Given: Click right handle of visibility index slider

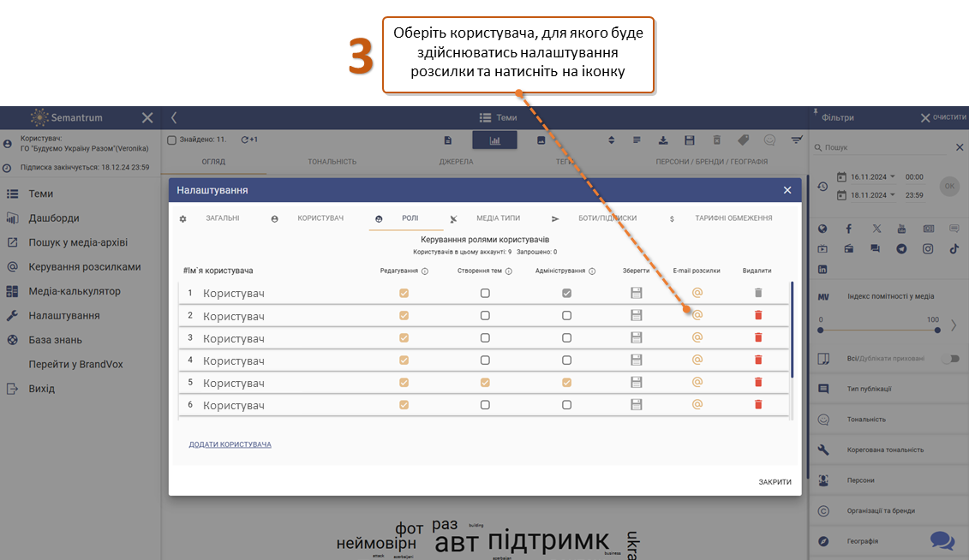Looking at the screenshot, I should coord(937,331).
